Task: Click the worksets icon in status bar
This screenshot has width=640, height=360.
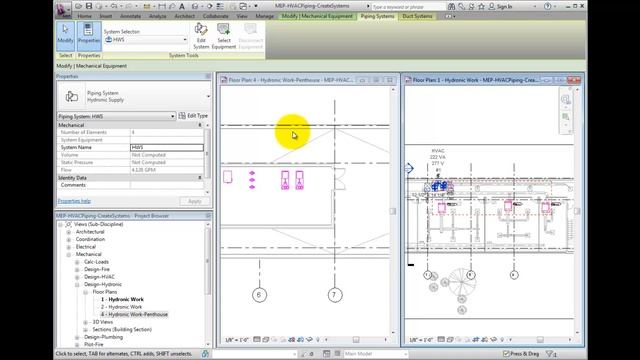Action: [x=205, y=353]
